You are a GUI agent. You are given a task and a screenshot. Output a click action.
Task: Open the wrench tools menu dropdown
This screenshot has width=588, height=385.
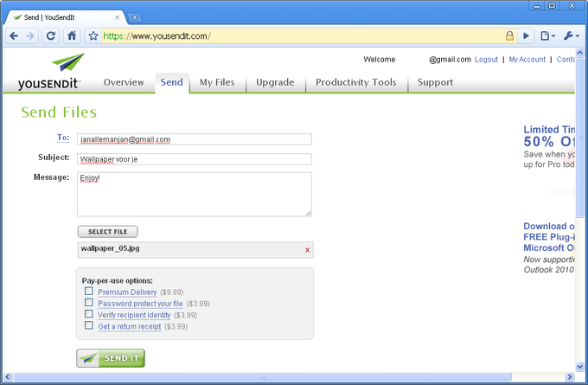(x=572, y=36)
